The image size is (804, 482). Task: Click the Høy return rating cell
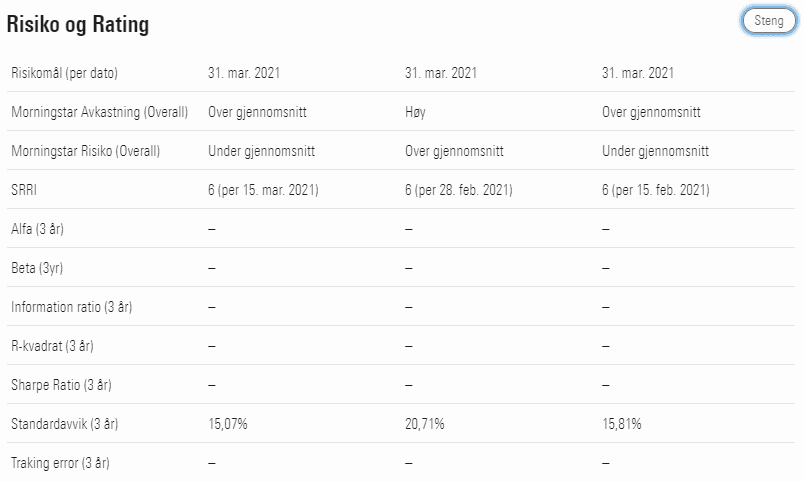pos(415,112)
